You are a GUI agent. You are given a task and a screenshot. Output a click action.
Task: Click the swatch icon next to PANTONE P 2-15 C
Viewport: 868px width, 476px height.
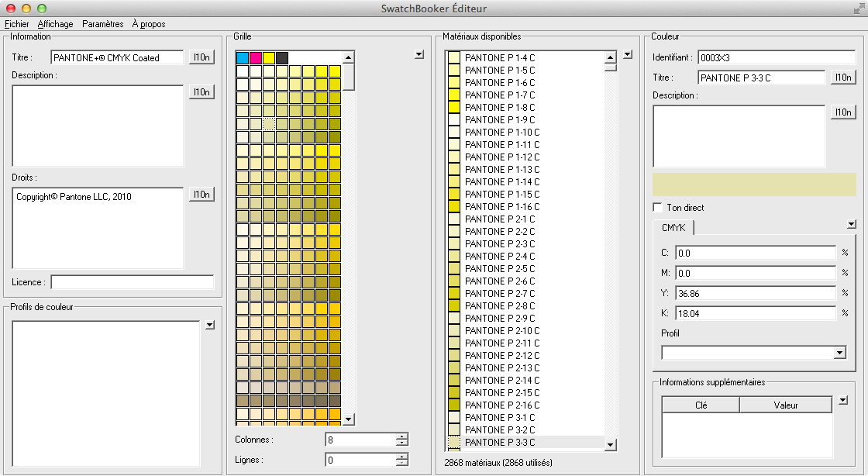pyautogui.click(x=454, y=393)
